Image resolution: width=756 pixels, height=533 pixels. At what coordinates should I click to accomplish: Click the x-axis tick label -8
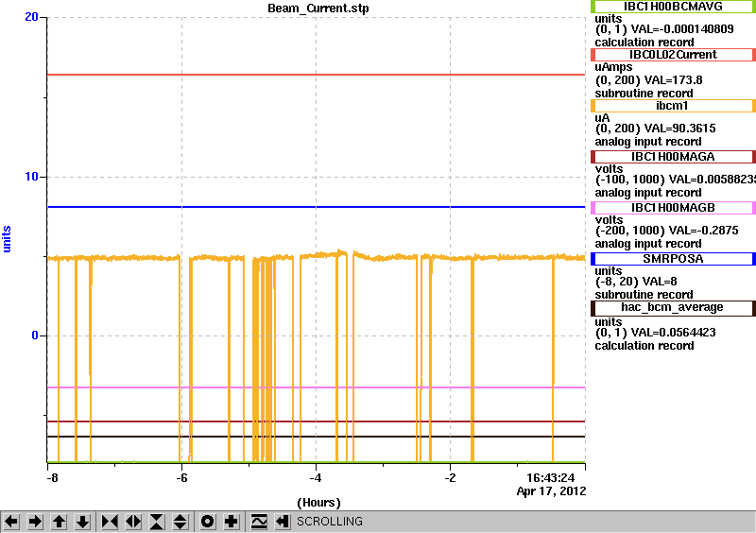[x=52, y=478]
